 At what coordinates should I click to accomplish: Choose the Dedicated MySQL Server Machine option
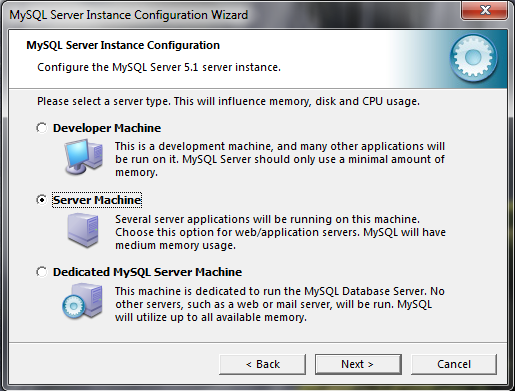[x=42, y=272]
